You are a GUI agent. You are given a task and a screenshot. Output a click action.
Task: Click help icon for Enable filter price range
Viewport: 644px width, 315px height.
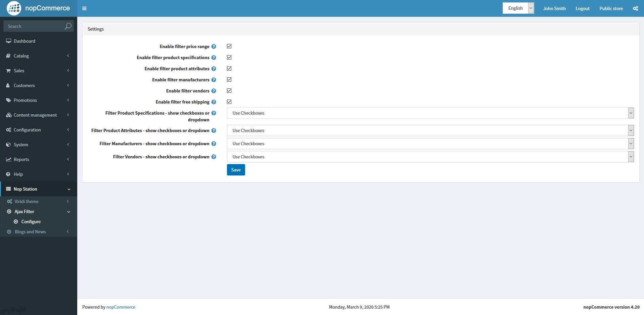(x=214, y=47)
